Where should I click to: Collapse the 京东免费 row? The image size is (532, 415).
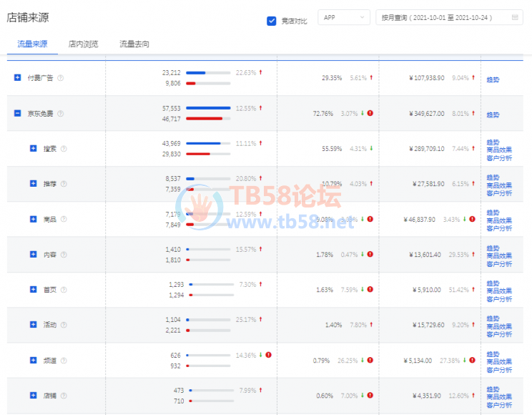[17, 113]
